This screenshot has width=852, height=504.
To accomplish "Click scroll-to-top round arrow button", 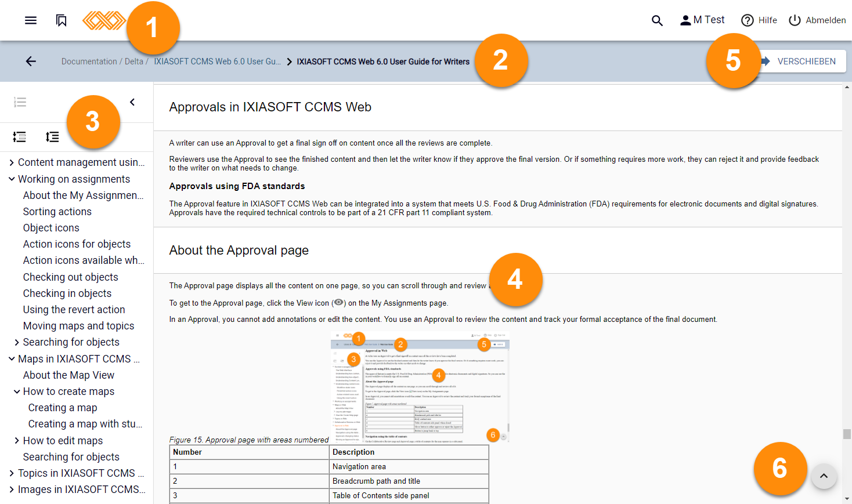I will pyautogui.click(x=824, y=476).
